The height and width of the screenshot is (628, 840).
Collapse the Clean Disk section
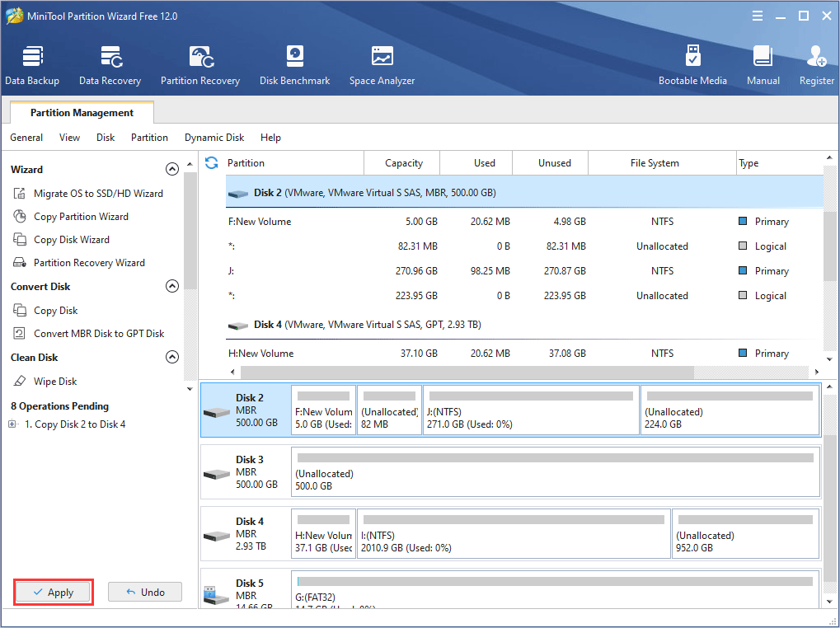(172, 357)
